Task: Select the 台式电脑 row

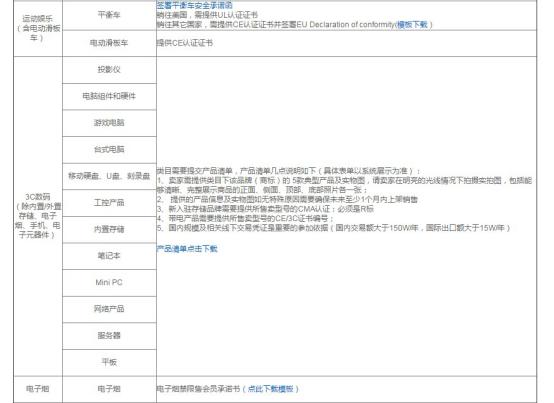Action: [x=109, y=149]
